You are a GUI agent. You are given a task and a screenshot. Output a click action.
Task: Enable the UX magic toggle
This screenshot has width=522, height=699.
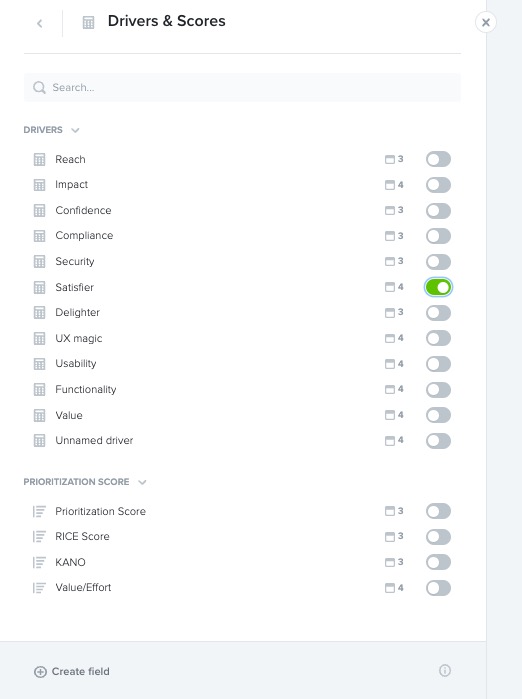click(438, 338)
